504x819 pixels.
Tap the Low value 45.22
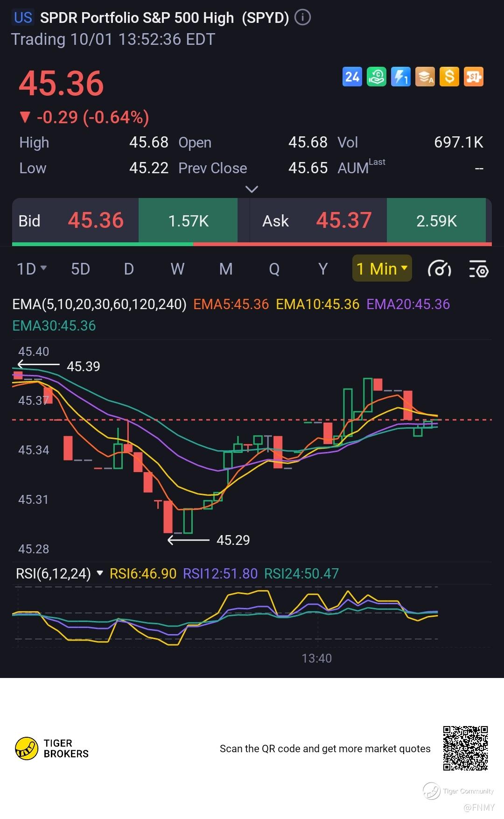[x=149, y=168]
